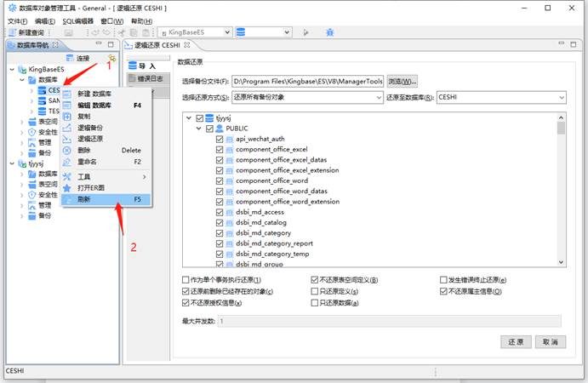
Task: Click the database stack icon in toolbar combo
Action: (241, 32)
